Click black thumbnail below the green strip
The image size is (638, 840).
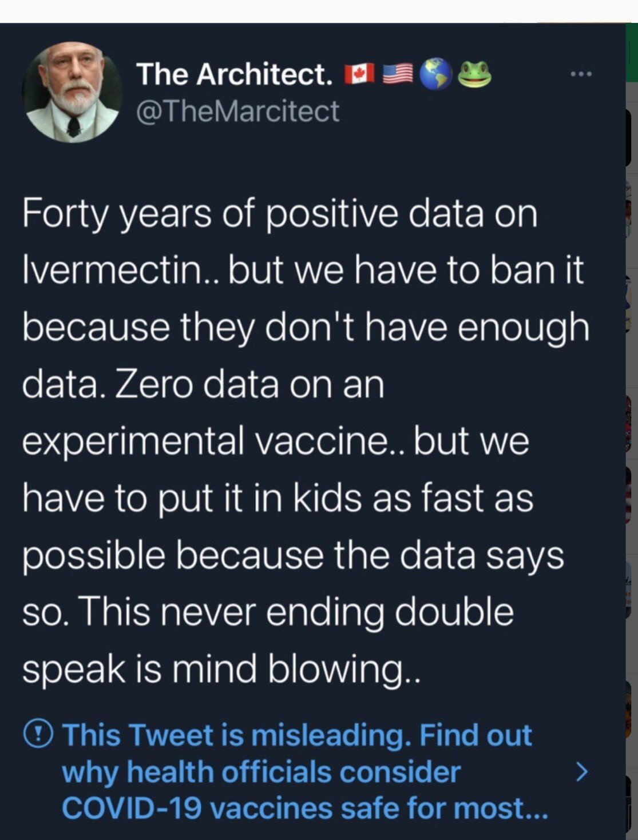coord(630,137)
